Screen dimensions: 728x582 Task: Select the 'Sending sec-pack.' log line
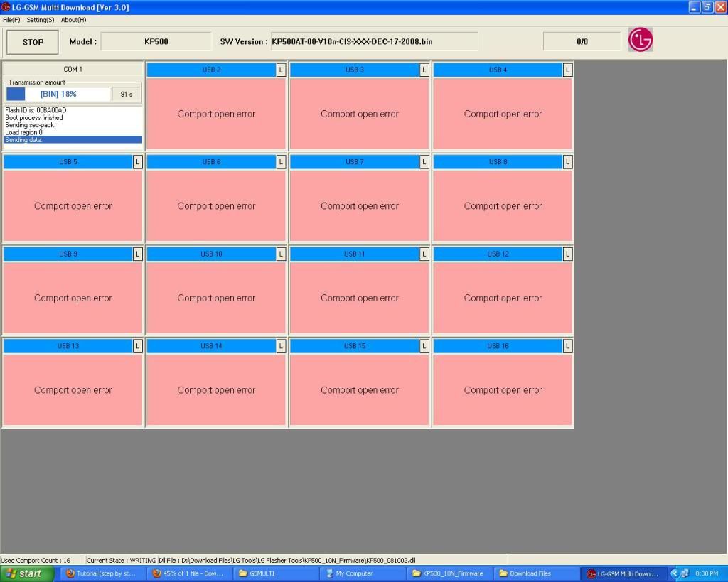tap(30, 125)
